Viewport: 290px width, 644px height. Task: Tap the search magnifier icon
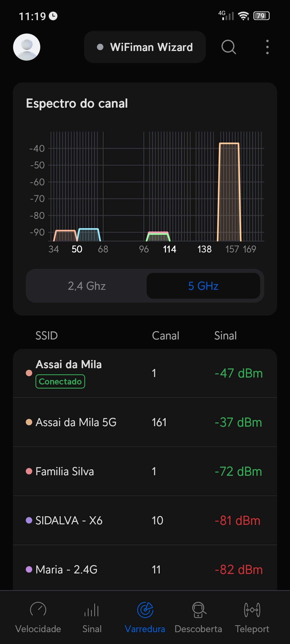coord(229,47)
